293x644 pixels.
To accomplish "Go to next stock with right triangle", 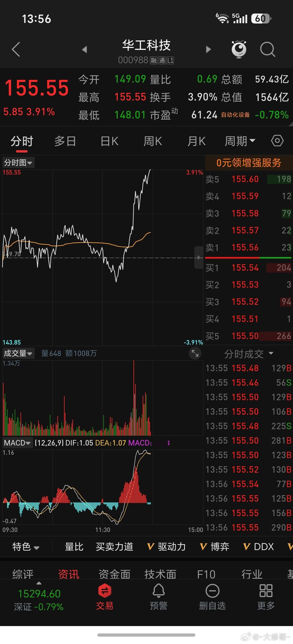I will (x=208, y=49).
